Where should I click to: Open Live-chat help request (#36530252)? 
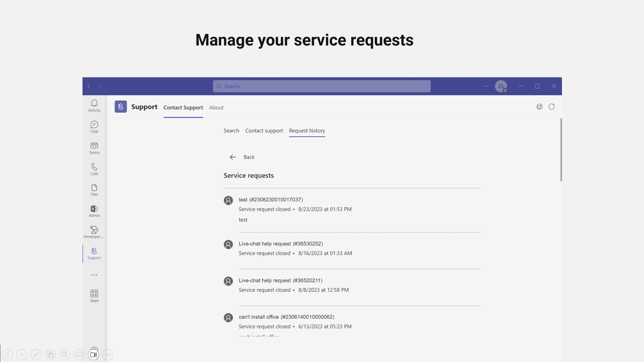[x=281, y=244]
